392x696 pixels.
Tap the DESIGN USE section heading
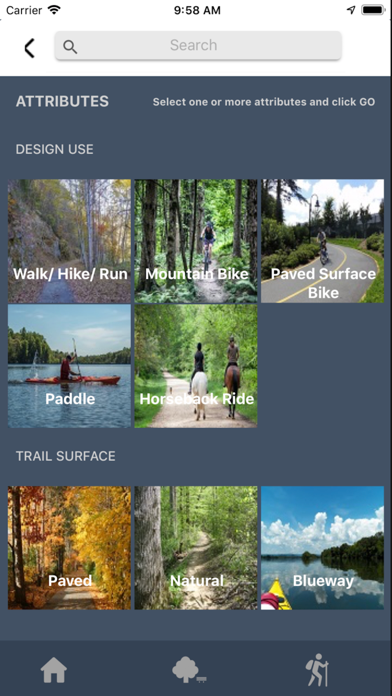pos(55,150)
